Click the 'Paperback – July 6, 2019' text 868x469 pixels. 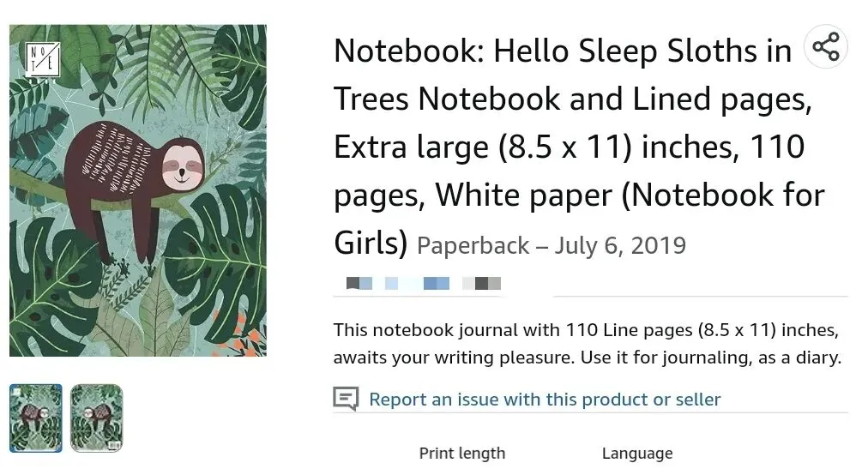(x=551, y=246)
